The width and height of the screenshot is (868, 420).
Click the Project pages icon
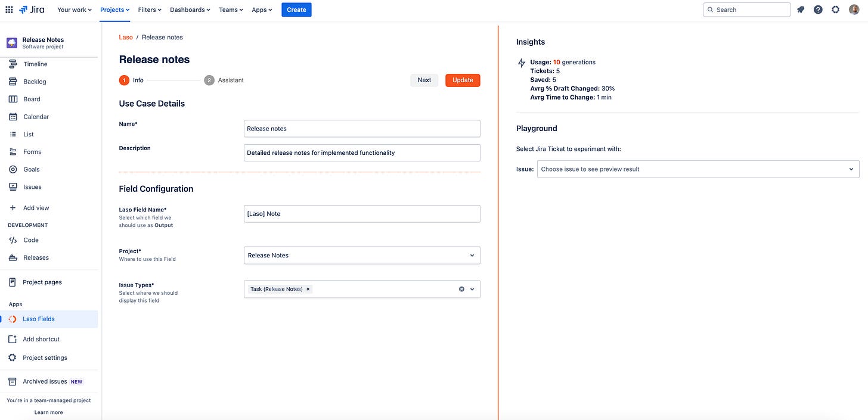point(12,282)
